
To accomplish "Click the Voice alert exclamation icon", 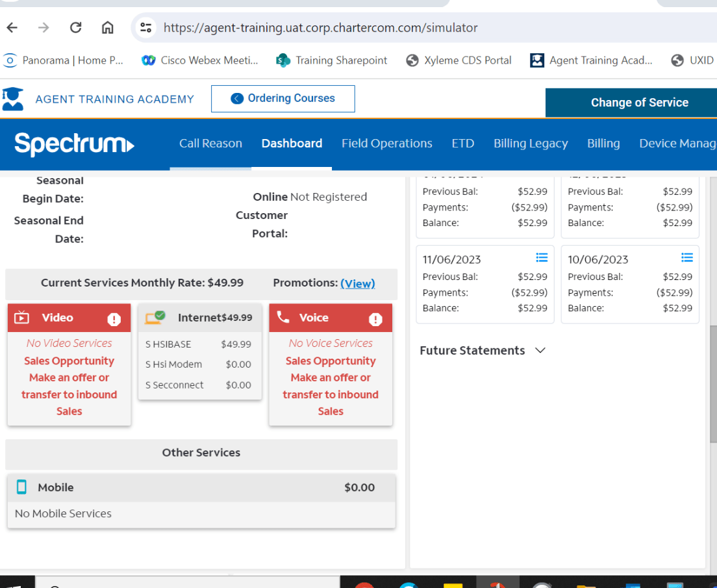I will point(375,318).
